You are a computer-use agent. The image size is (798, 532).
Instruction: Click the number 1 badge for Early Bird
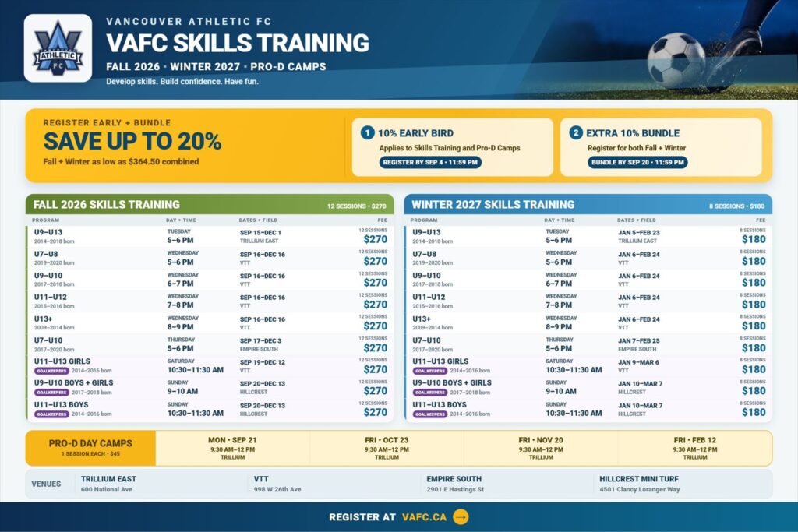pos(368,132)
